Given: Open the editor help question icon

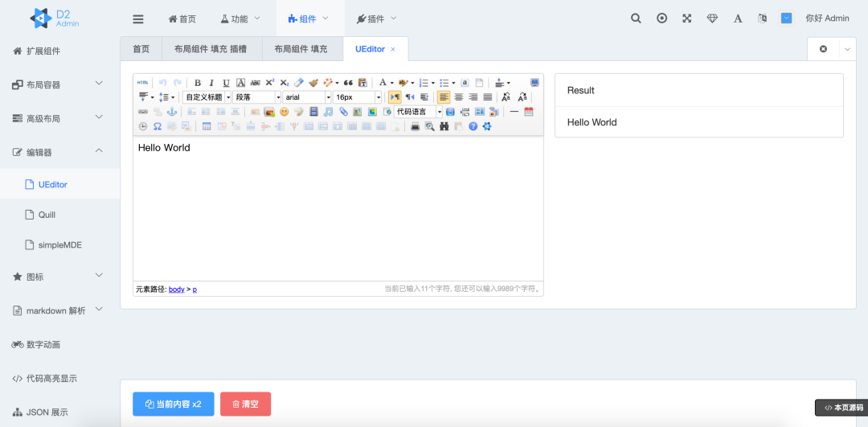Looking at the screenshot, I should coord(473,126).
